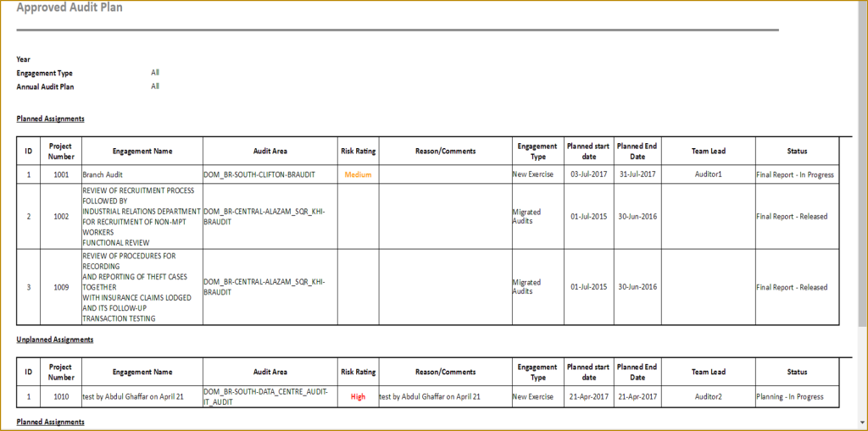
Task: Click project number 1001 cell
Action: [x=61, y=174]
